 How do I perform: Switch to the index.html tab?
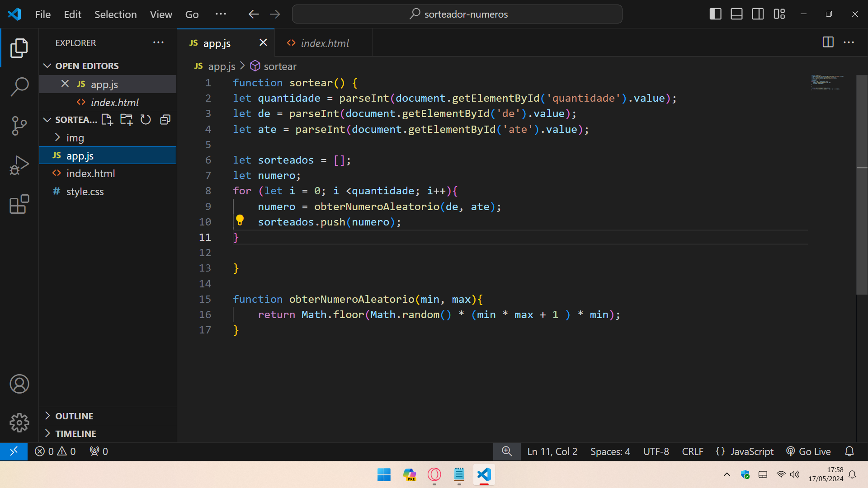324,43
